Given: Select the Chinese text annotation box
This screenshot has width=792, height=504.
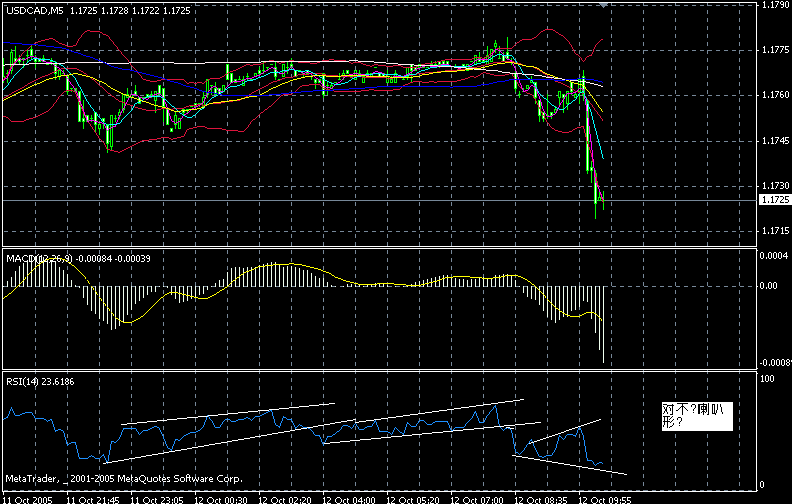Looking at the screenshot, I should (x=697, y=416).
